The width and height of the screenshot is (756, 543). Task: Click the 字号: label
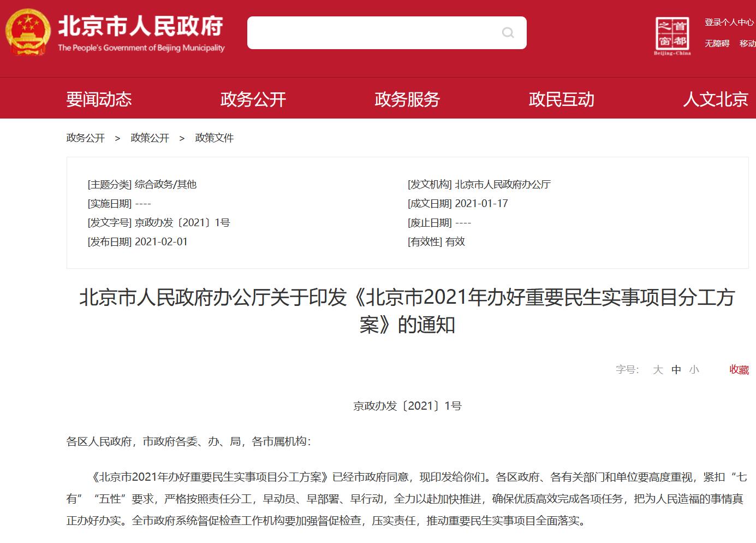tap(627, 370)
